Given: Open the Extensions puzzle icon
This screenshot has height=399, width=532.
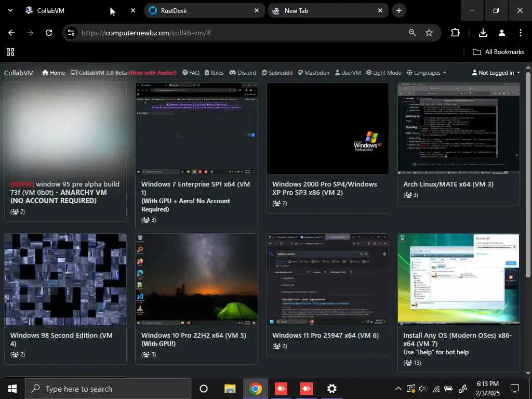Looking at the screenshot, I should pyautogui.click(x=455, y=33).
